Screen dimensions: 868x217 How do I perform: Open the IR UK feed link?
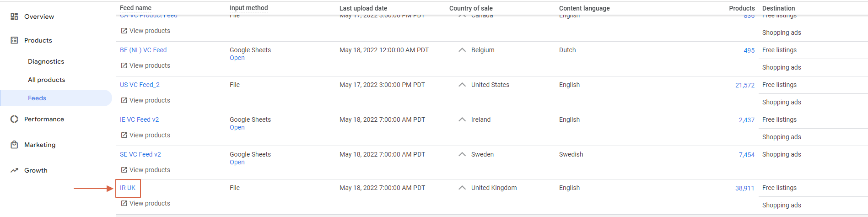coord(128,188)
